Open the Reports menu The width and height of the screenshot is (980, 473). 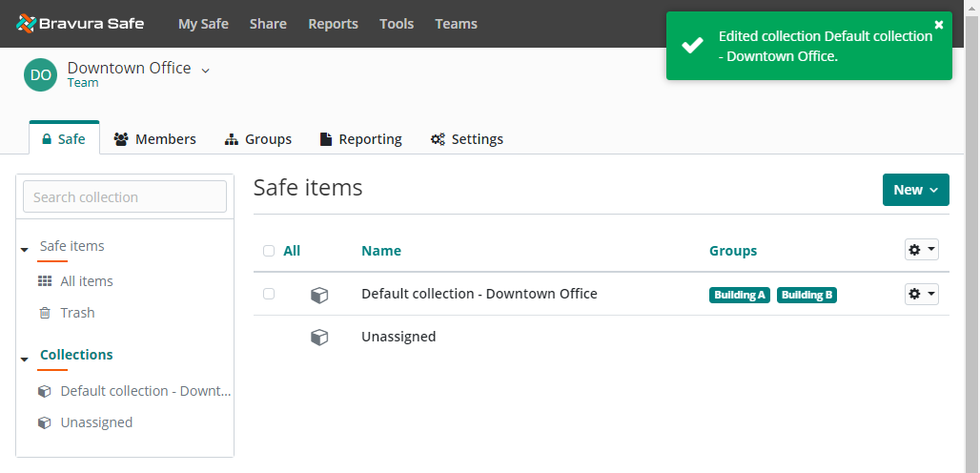[333, 24]
